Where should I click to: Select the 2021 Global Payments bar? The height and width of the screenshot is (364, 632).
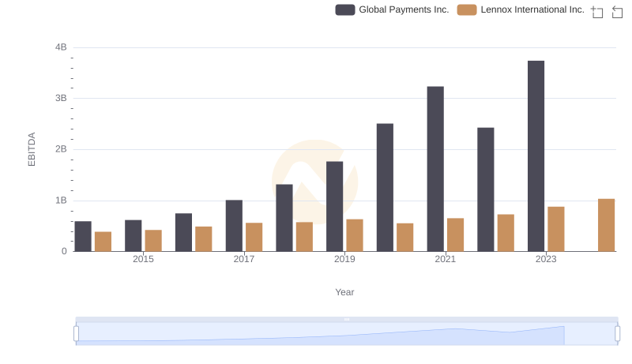point(435,169)
